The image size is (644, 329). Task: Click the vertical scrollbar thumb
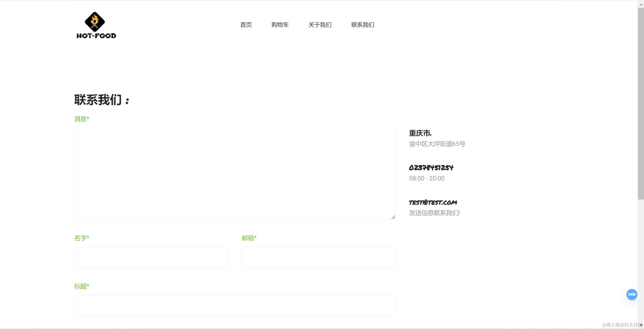[641, 103]
